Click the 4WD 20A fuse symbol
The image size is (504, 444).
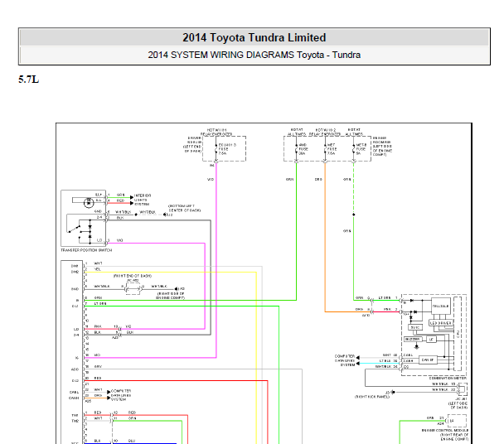pyautogui.click(x=296, y=149)
